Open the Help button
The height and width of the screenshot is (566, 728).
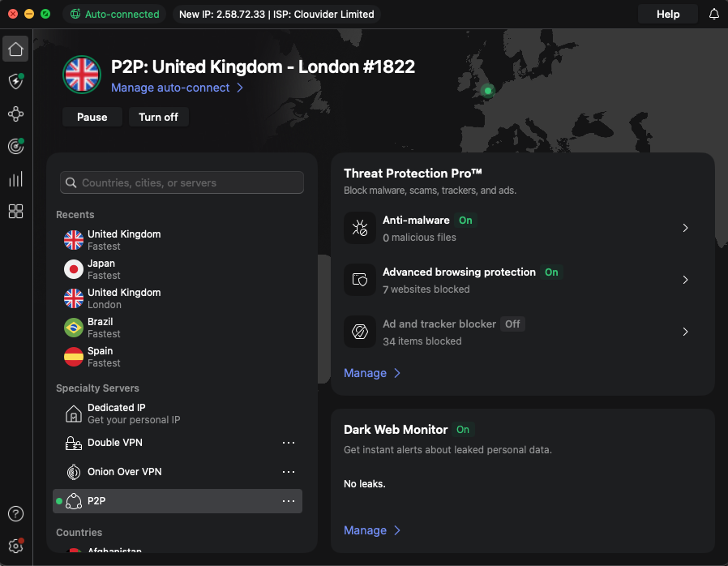(668, 14)
